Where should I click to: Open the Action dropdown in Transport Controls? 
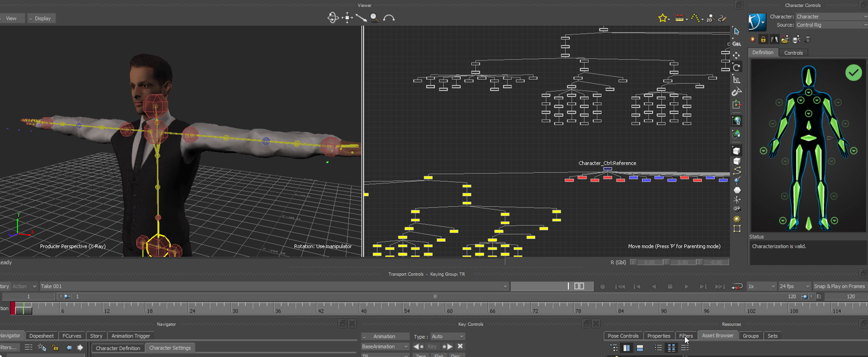click(24, 286)
